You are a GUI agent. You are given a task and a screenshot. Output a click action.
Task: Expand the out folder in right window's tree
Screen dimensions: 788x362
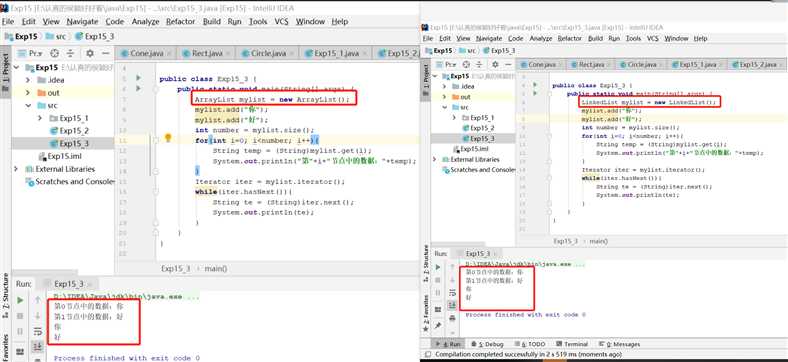pos(444,97)
